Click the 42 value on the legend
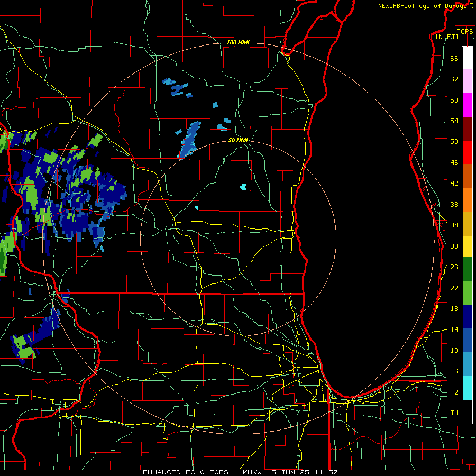This screenshot has width=476, height=476. 454,184
